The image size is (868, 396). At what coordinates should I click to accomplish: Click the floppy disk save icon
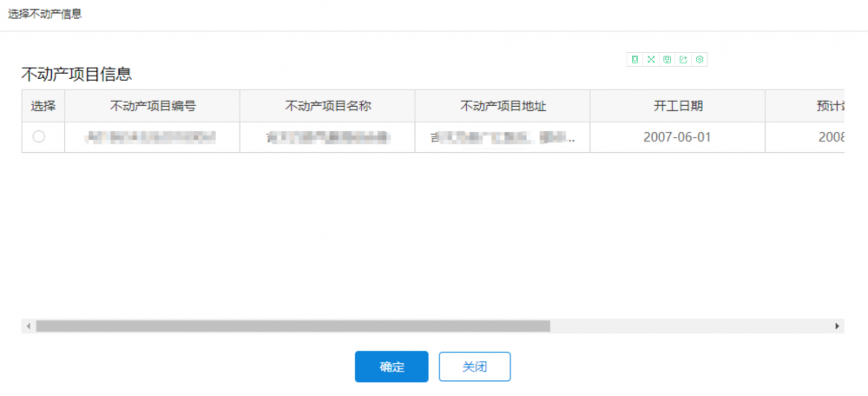(x=667, y=59)
